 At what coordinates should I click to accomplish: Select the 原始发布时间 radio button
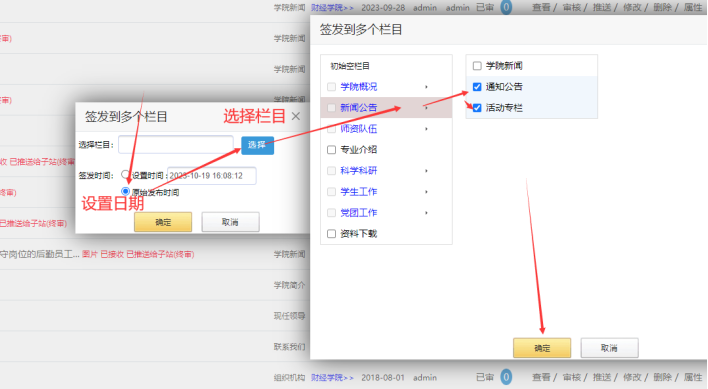coord(126,191)
